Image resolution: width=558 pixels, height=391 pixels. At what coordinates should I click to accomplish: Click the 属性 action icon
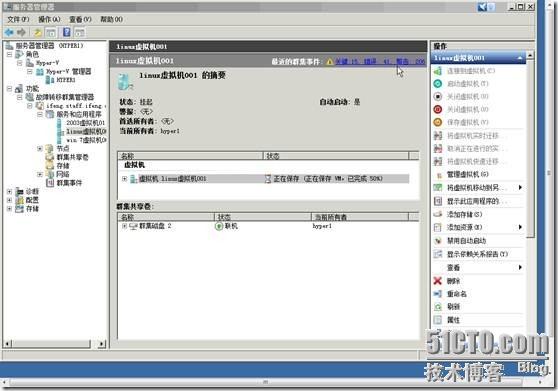pos(438,319)
